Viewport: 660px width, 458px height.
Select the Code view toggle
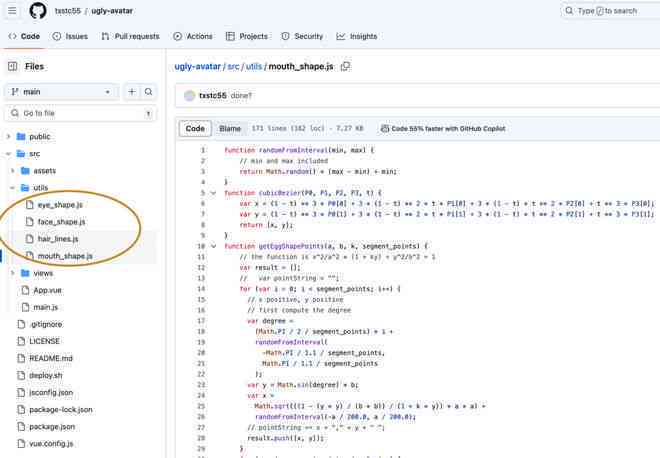tap(195, 128)
